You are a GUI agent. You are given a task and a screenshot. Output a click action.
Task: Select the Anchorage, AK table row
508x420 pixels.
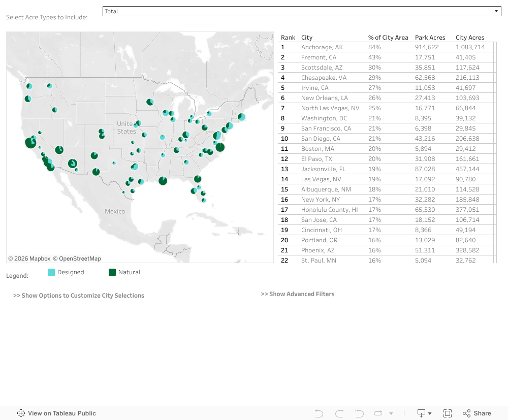click(322, 47)
